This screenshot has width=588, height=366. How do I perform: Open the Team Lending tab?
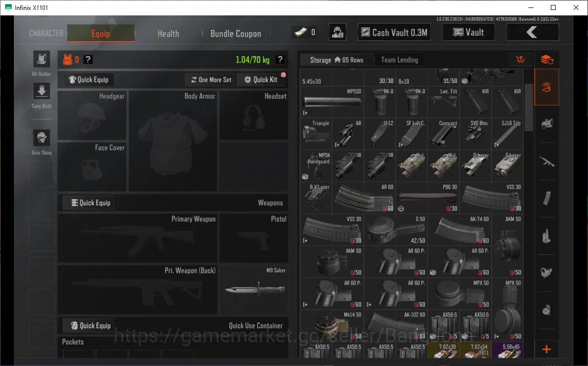(x=399, y=60)
